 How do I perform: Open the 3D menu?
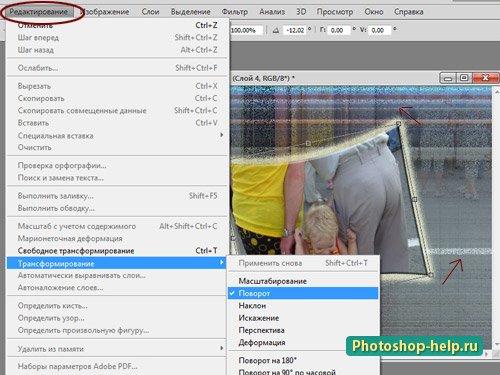click(301, 12)
